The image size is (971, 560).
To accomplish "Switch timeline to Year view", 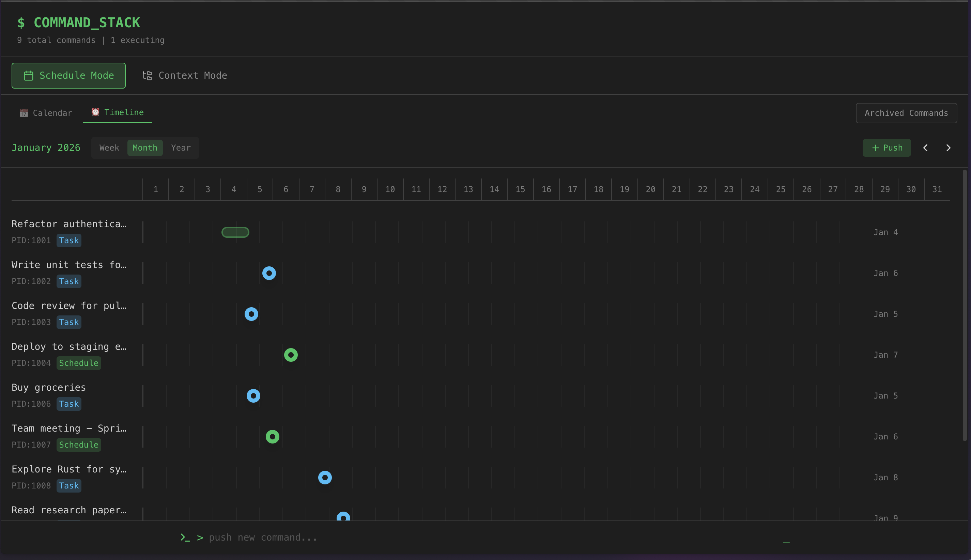I will [x=181, y=148].
